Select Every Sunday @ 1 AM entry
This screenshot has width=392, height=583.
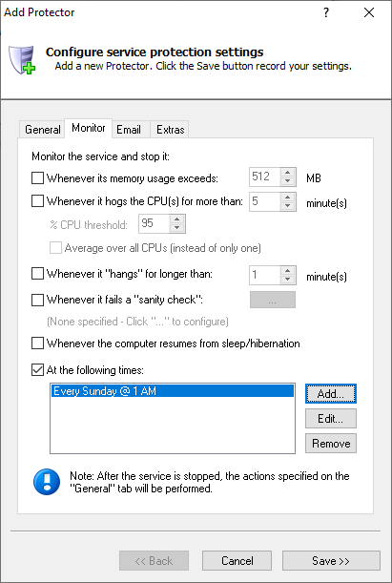[x=173, y=391]
